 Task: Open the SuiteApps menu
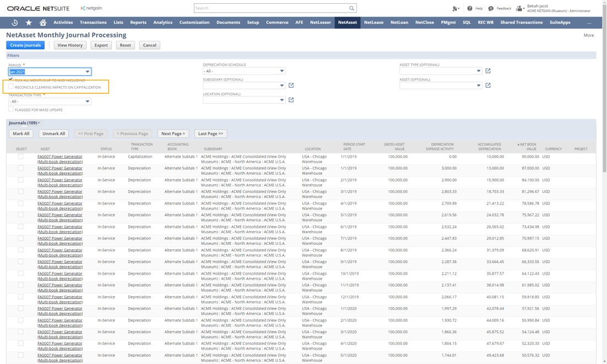[560, 23]
